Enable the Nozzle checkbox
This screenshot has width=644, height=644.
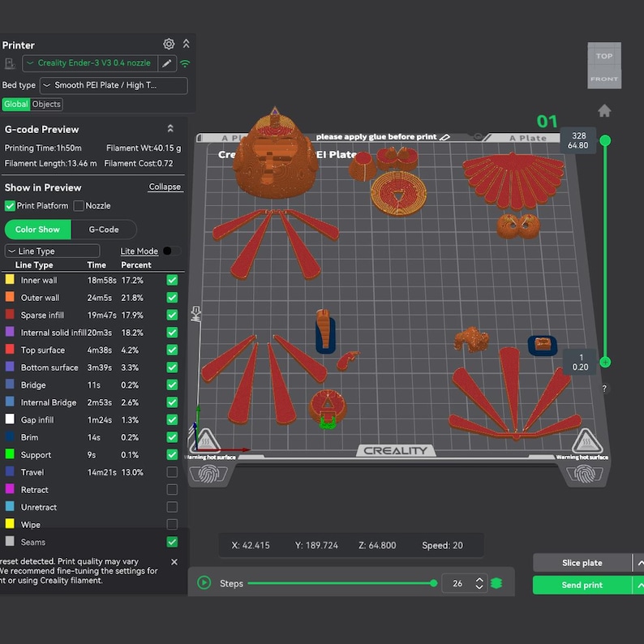coord(79,206)
